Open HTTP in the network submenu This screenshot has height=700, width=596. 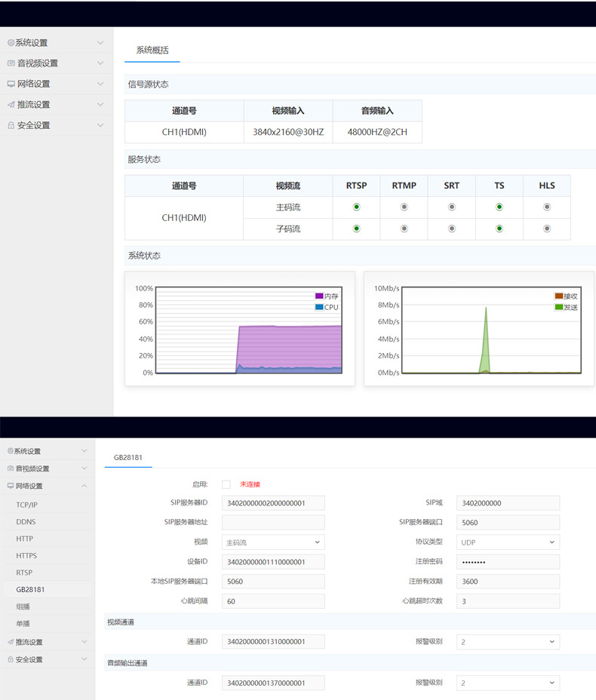25,539
